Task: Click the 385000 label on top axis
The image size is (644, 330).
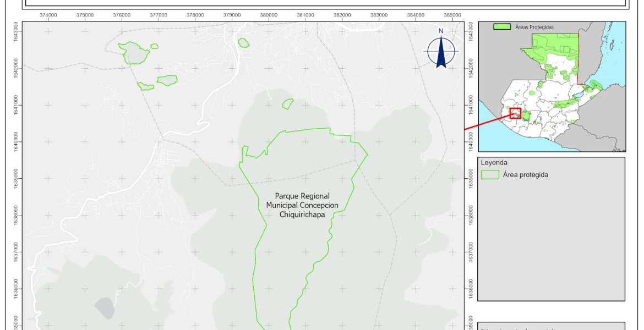Action: coord(452,15)
